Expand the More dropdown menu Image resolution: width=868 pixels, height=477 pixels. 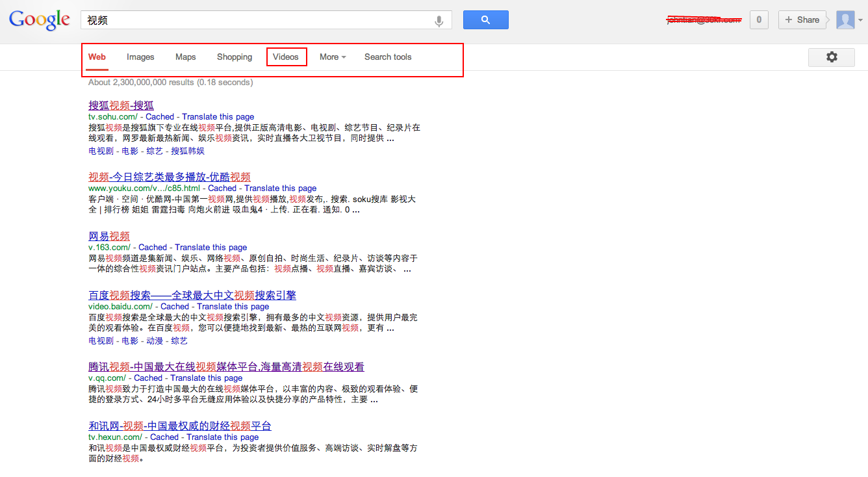(332, 57)
